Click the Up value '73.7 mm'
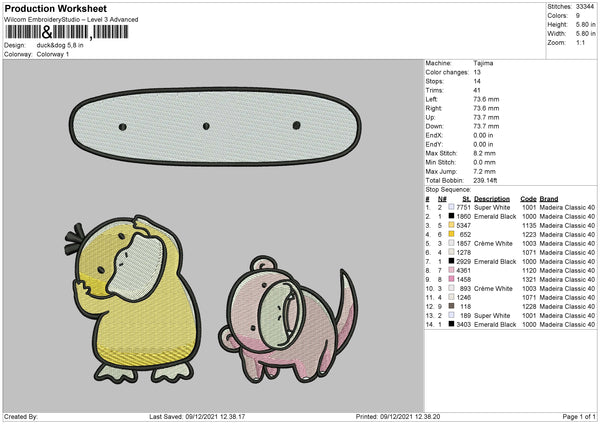 coord(486,117)
